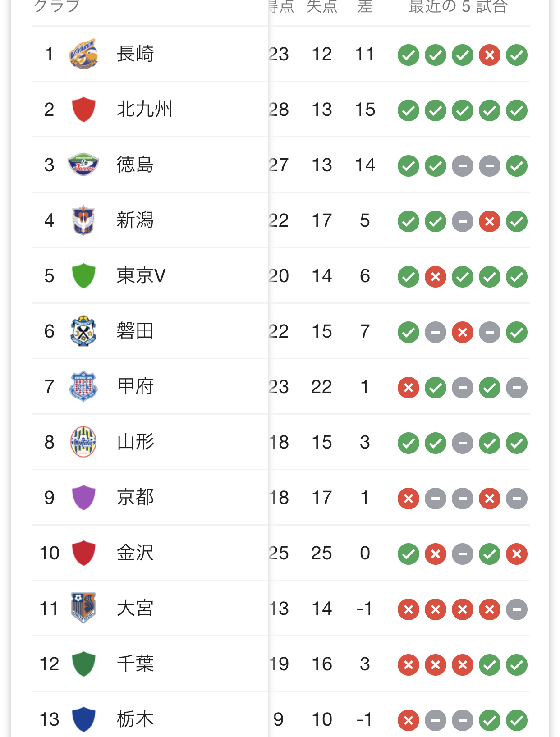Click the 長崎 club crest icon
The width and height of the screenshot is (560, 737).
(x=83, y=54)
